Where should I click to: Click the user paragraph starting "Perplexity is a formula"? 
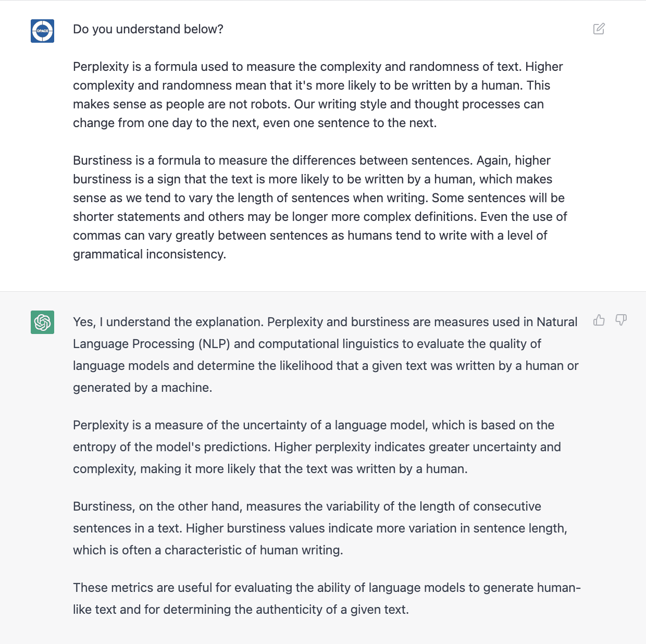pos(318,95)
